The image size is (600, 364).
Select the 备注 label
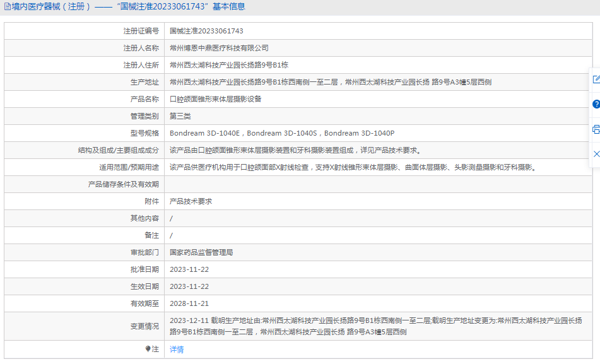tap(151, 235)
